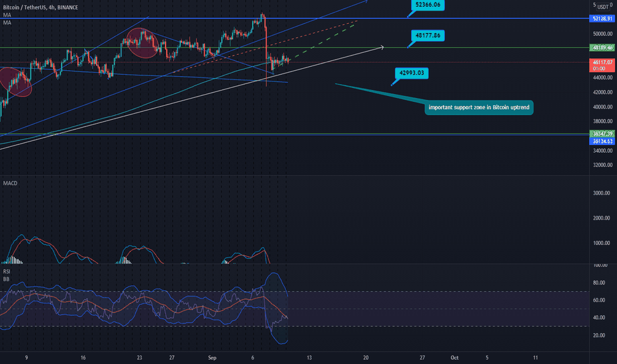The height and width of the screenshot is (364, 617).
Task: Click date 9 on the time axis
Action: tap(26, 357)
